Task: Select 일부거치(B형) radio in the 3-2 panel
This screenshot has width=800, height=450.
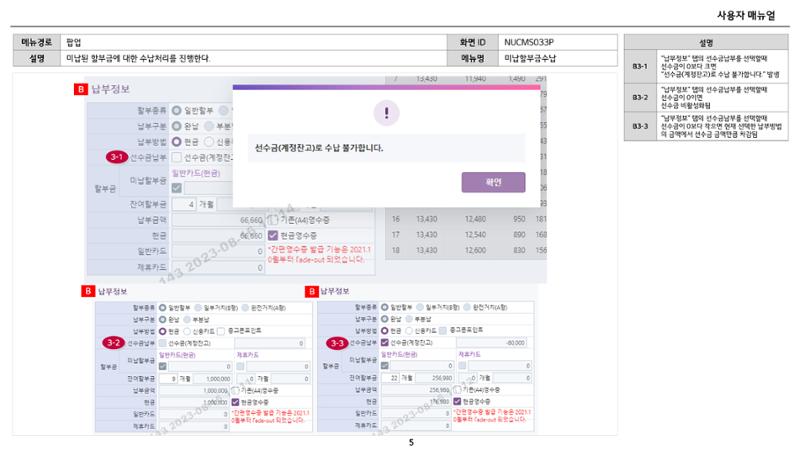Action: click(x=198, y=308)
